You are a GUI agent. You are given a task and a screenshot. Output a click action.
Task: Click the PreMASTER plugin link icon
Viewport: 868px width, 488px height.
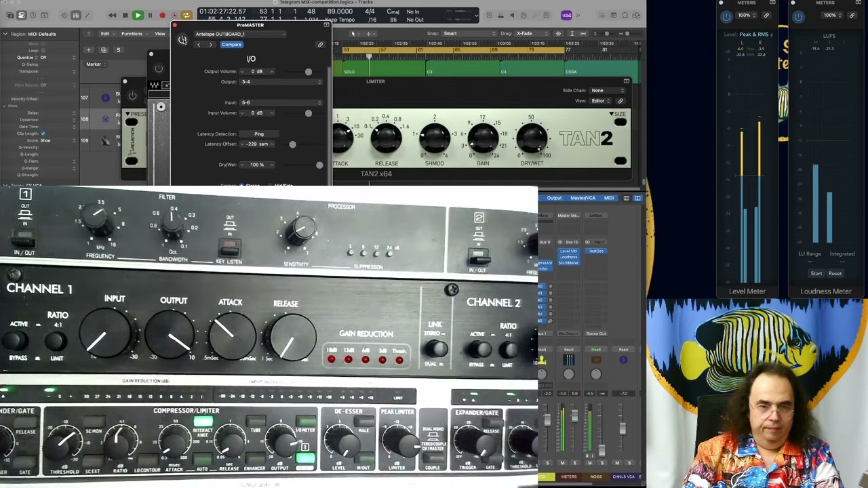pyautogui.click(x=320, y=45)
